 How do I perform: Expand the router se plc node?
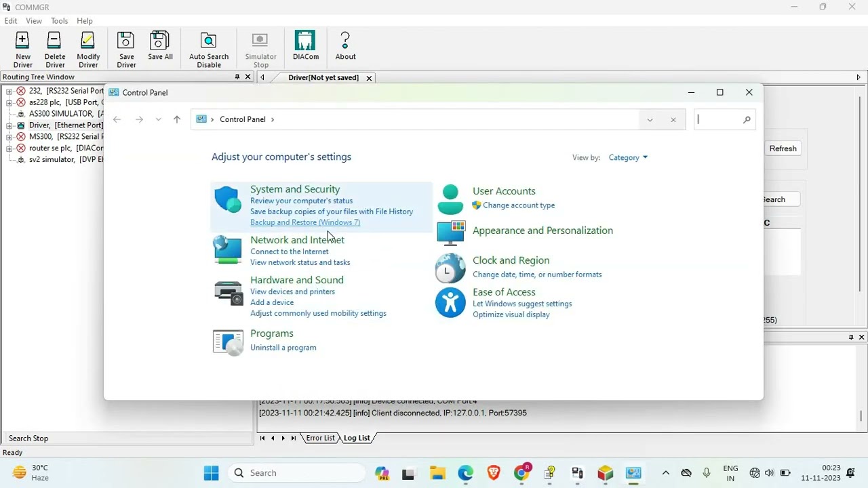pos(9,148)
